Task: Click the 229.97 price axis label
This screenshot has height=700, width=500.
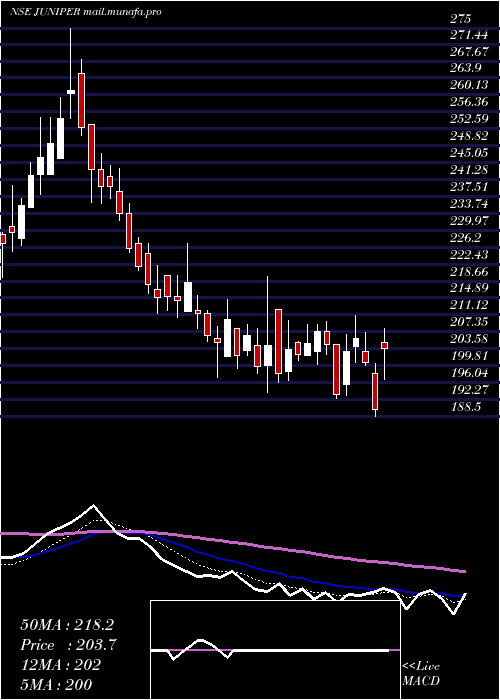Action: tap(468, 221)
